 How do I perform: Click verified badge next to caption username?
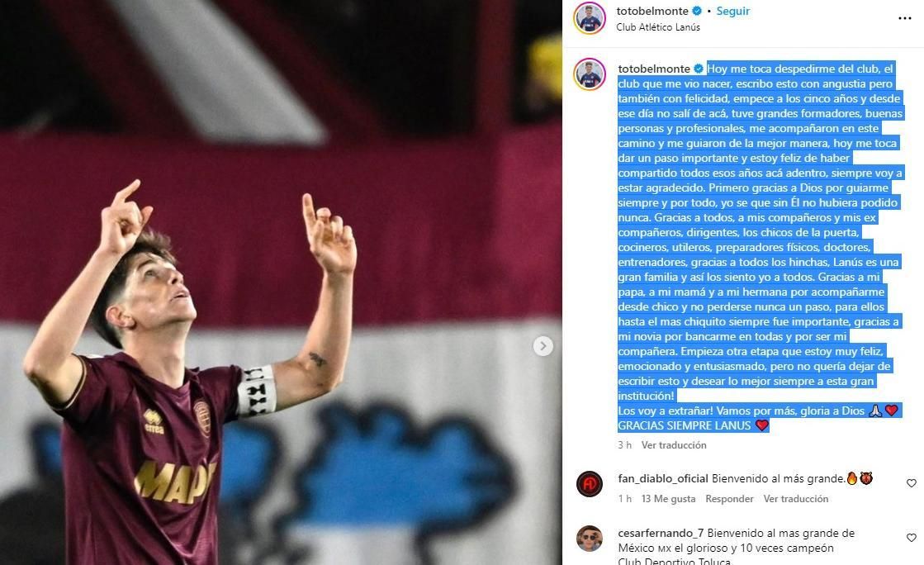point(699,69)
